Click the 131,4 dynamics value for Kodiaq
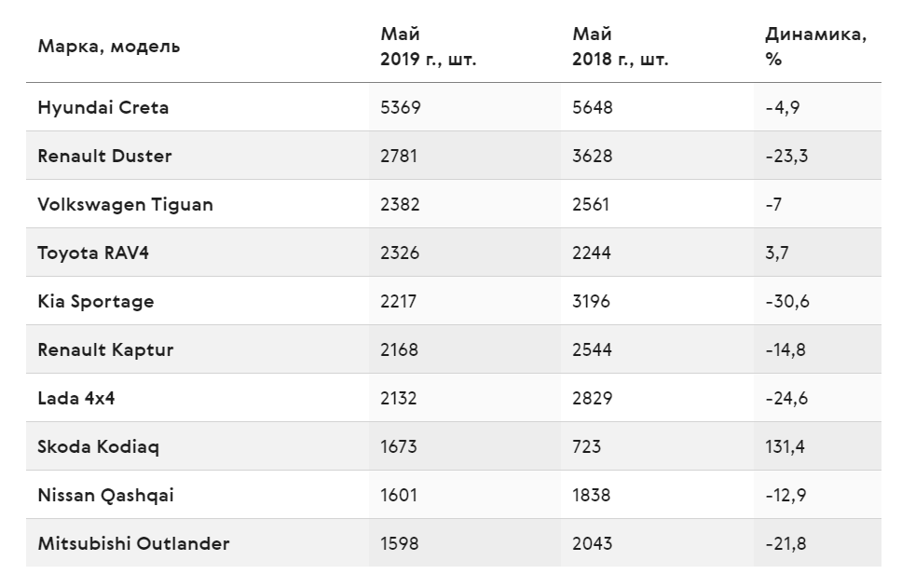The image size is (902, 588). (x=785, y=447)
